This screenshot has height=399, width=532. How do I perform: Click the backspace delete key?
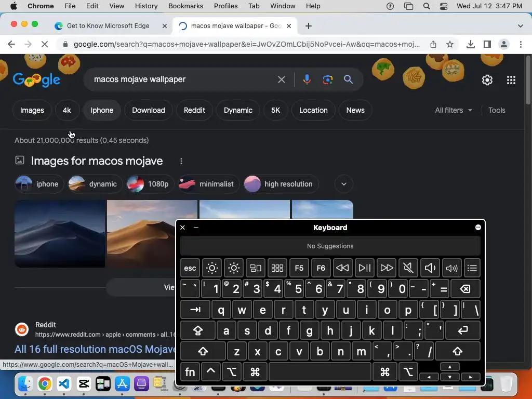pyautogui.click(x=465, y=289)
